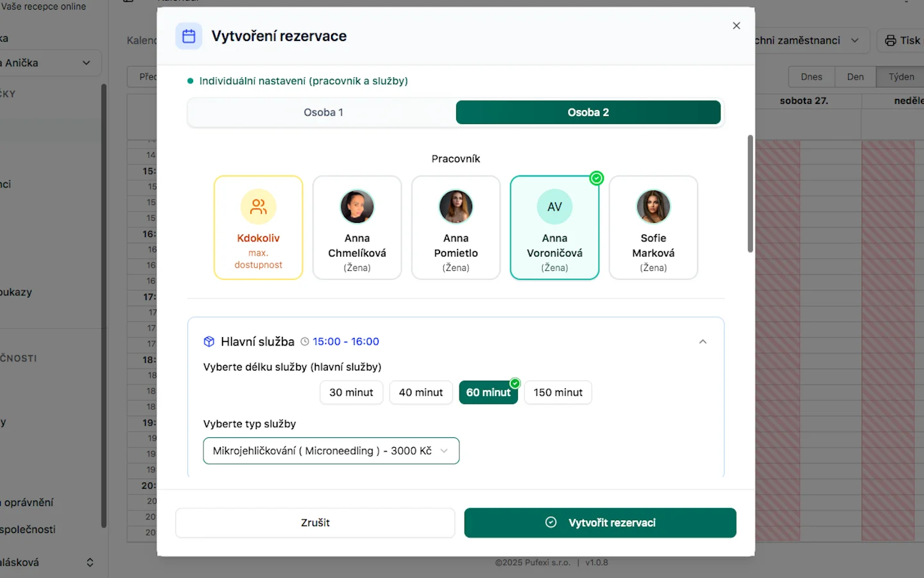Image resolution: width=924 pixels, height=578 pixels.
Task: Click the printer icon next to Tisk
Action: (x=891, y=40)
